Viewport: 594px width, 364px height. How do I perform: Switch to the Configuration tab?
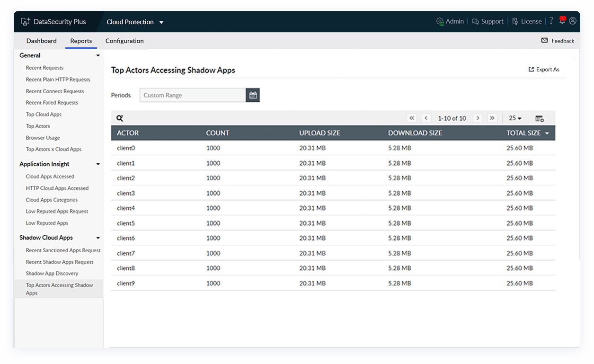tap(124, 41)
